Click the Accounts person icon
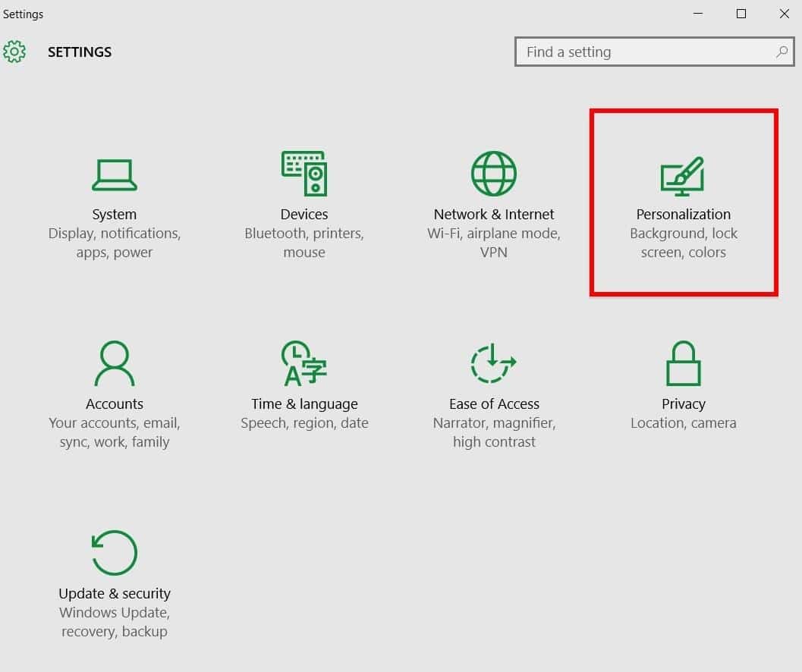This screenshot has height=672, width=802. tap(115, 364)
